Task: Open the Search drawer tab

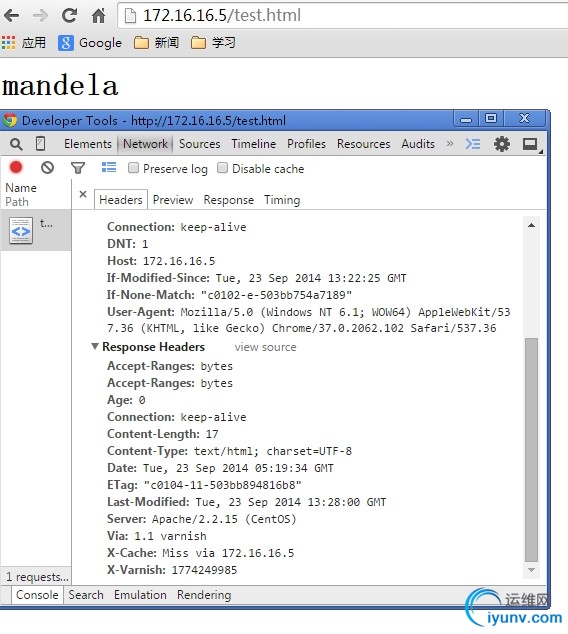Action: pyautogui.click(x=86, y=595)
